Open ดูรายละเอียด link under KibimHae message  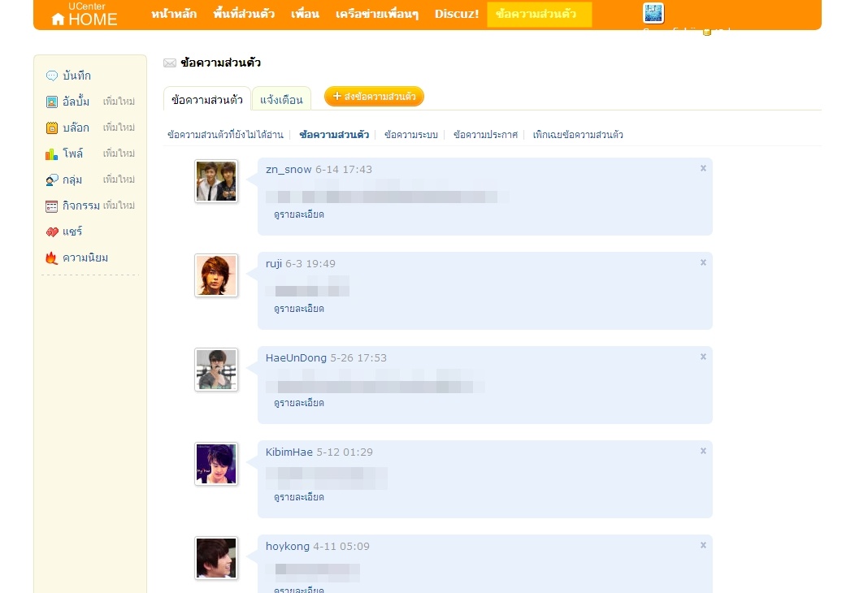(x=299, y=497)
